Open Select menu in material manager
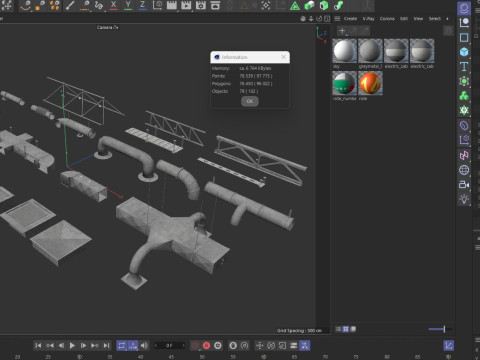 (435, 19)
